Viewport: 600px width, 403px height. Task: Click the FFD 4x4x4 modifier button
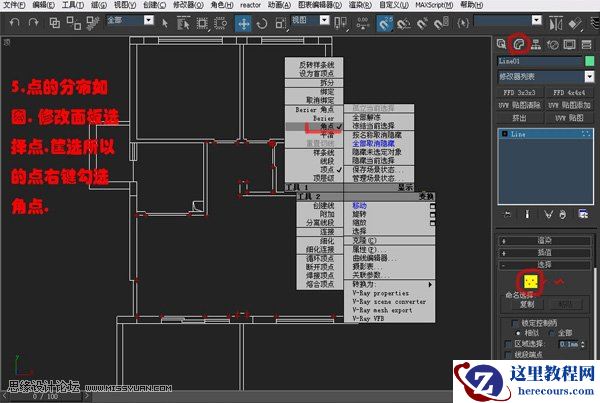click(569, 93)
